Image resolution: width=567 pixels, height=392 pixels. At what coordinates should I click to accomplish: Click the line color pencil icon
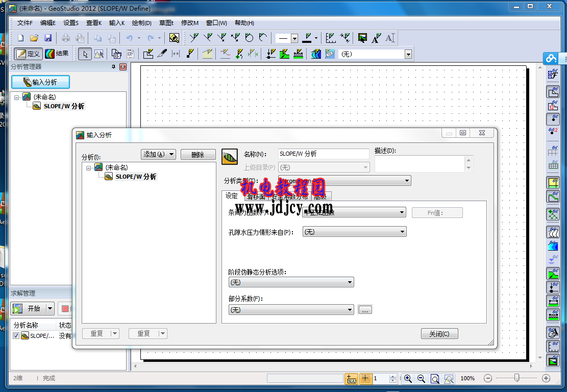coord(307,38)
